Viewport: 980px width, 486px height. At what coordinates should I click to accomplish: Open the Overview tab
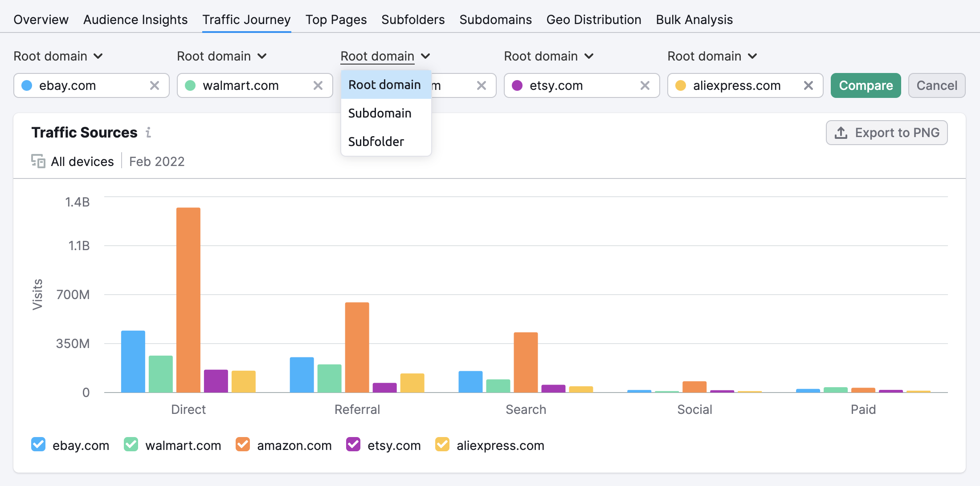pos(41,20)
